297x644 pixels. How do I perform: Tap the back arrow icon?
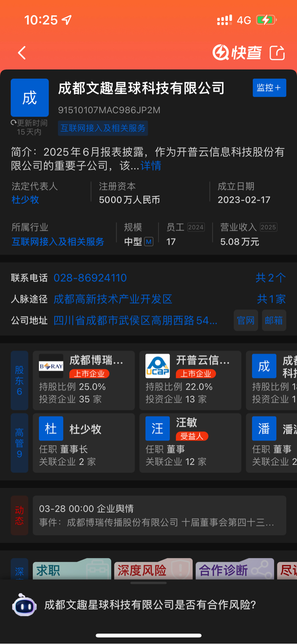[22, 53]
